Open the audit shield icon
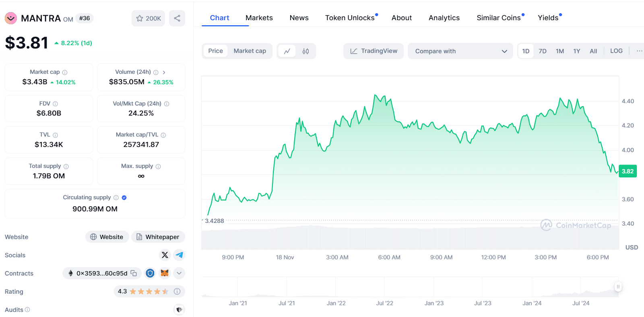This screenshot has width=644, height=317. [x=179, y=310]
